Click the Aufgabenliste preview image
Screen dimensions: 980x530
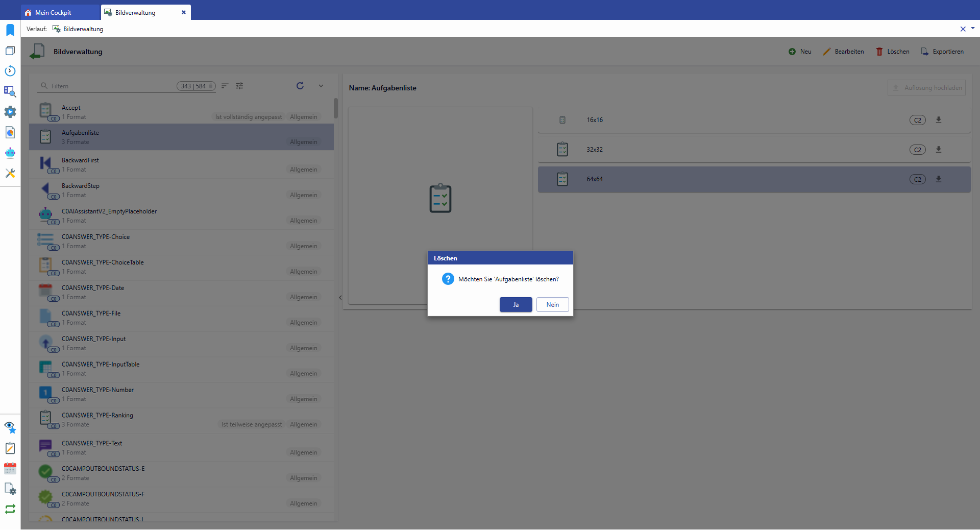point(440,199)
